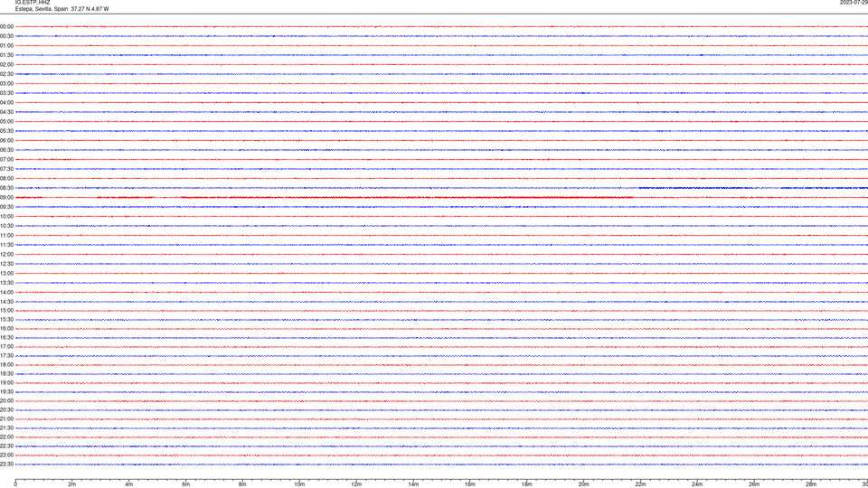Click the 03:30 time row label
The image size is (868, 488).
(6, 93)
